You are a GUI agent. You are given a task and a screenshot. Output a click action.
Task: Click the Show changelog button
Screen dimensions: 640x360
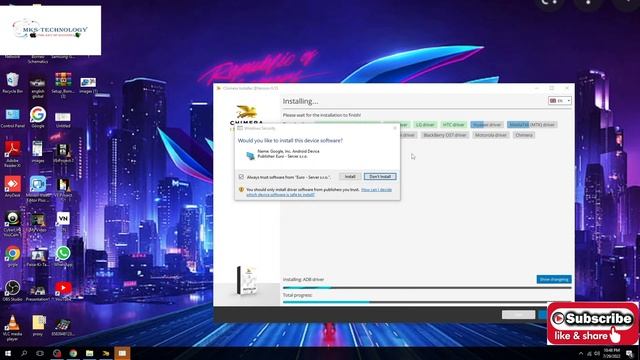click(554, 279)
